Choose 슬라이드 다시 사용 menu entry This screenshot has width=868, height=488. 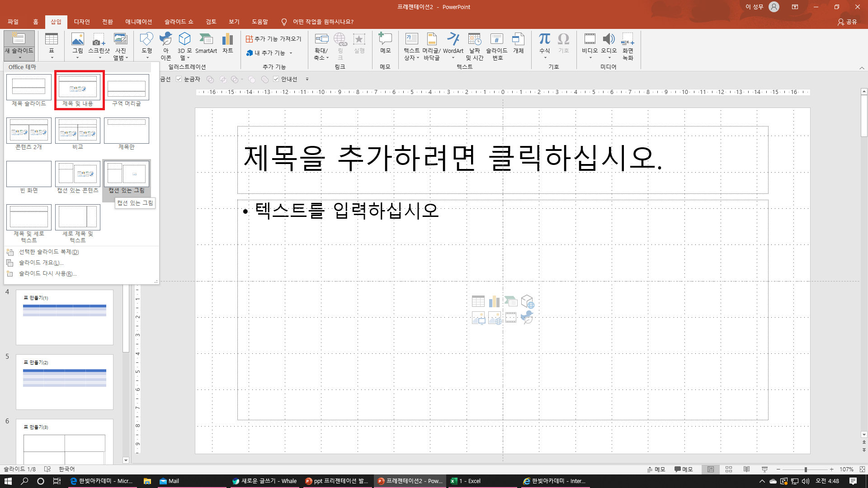pos(47,273)
